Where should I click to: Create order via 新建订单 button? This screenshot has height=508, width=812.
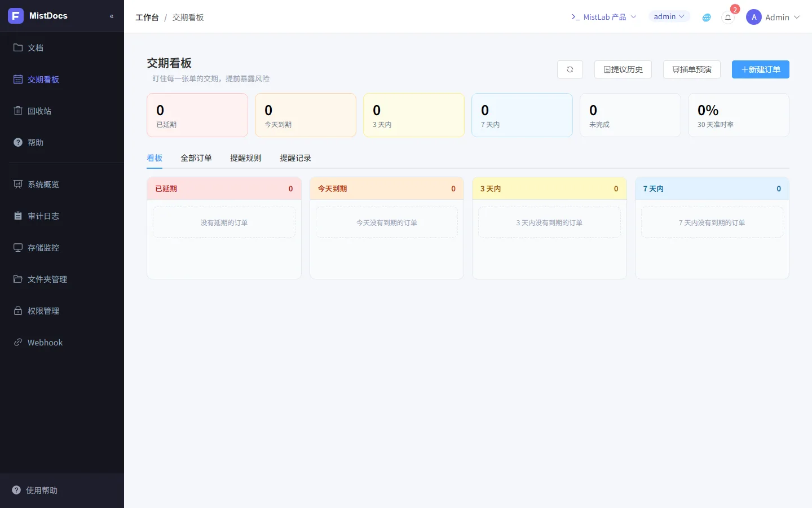[x=761, y=69]
